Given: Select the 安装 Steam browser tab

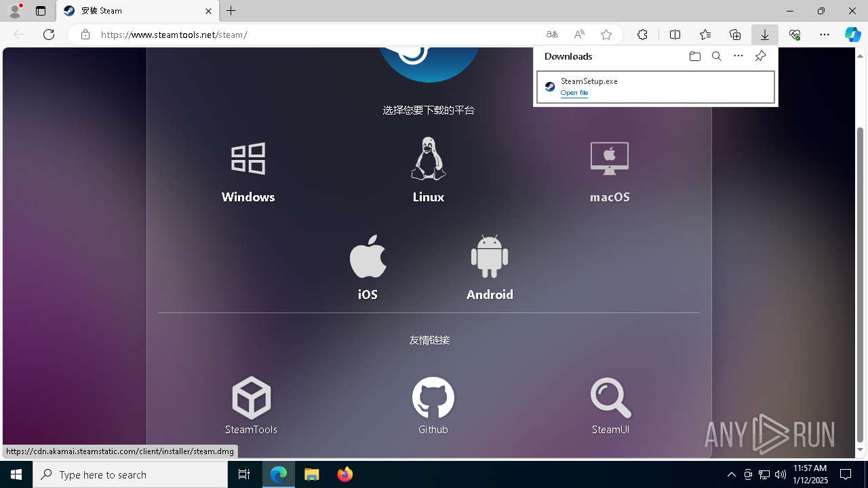Looking at the screenshot, I should (138, 11).
